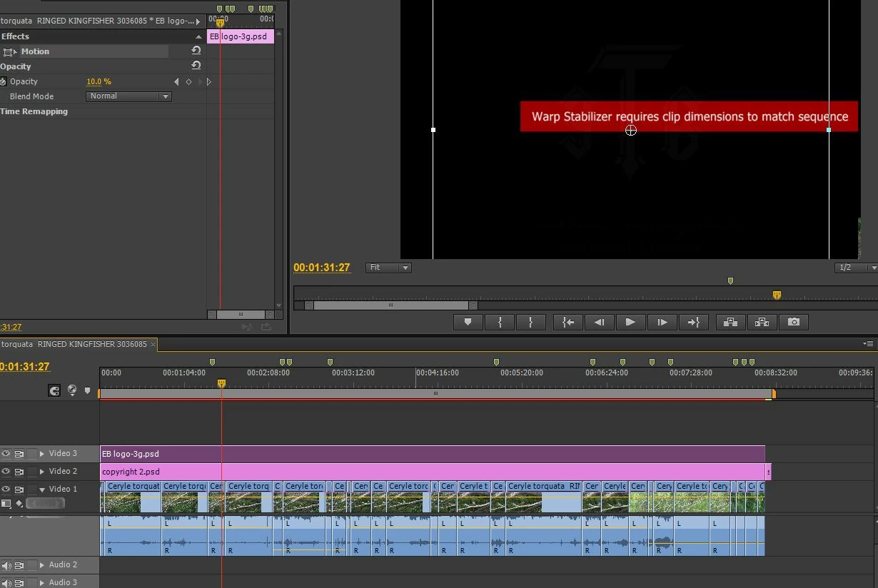The image size is (878, 588).
Task: Select the RINGED KINGFISHER sequence tab
Action: 74,344
